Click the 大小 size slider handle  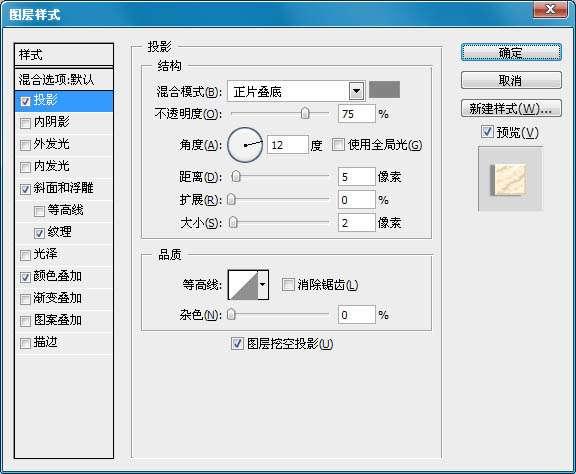[x=233, y=222]
